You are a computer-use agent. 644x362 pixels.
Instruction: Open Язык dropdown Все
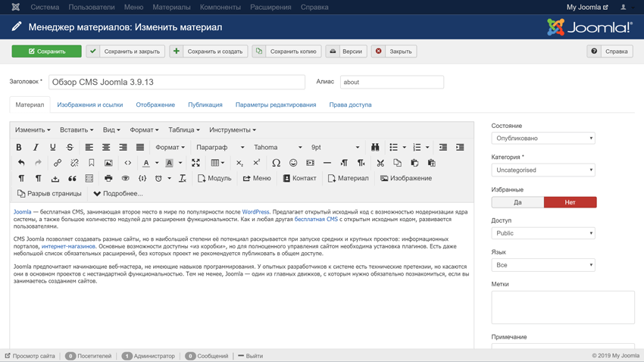[x=543, y=265]
